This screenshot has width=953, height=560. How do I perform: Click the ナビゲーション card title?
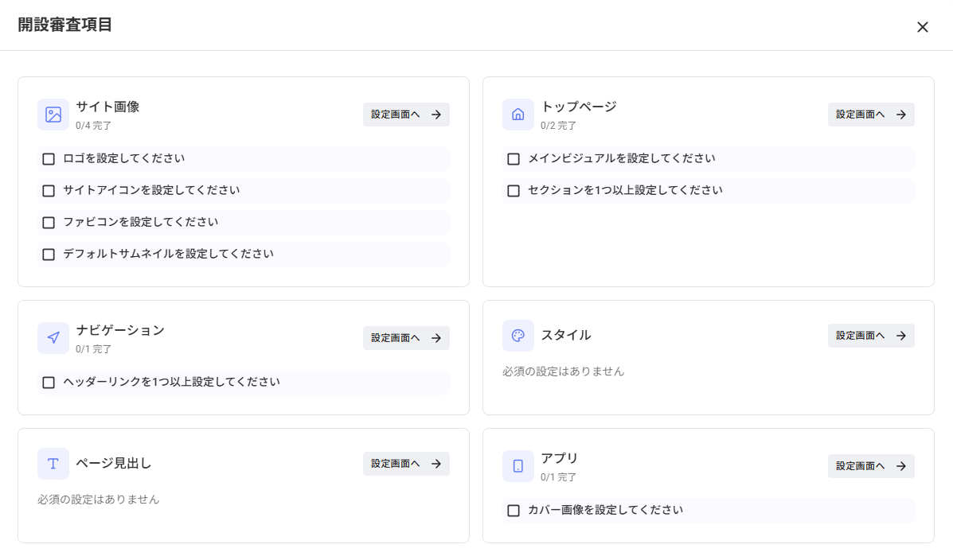[120, 330]
